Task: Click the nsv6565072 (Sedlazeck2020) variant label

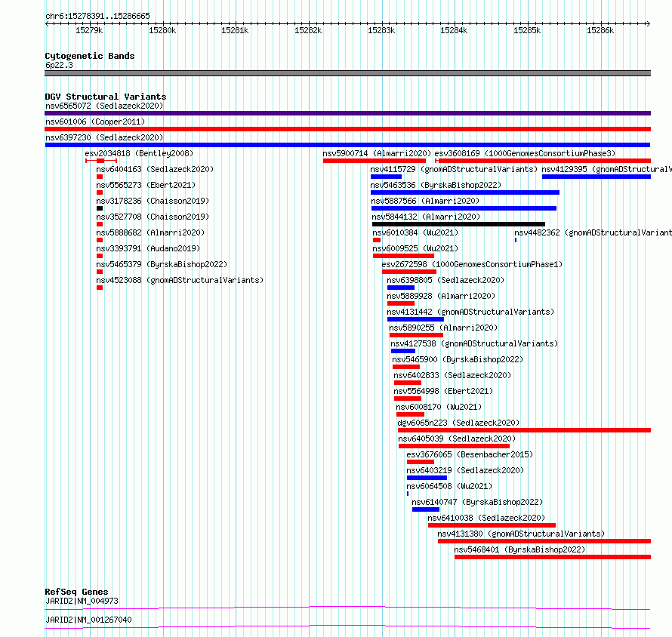Action: coord(104,106)
